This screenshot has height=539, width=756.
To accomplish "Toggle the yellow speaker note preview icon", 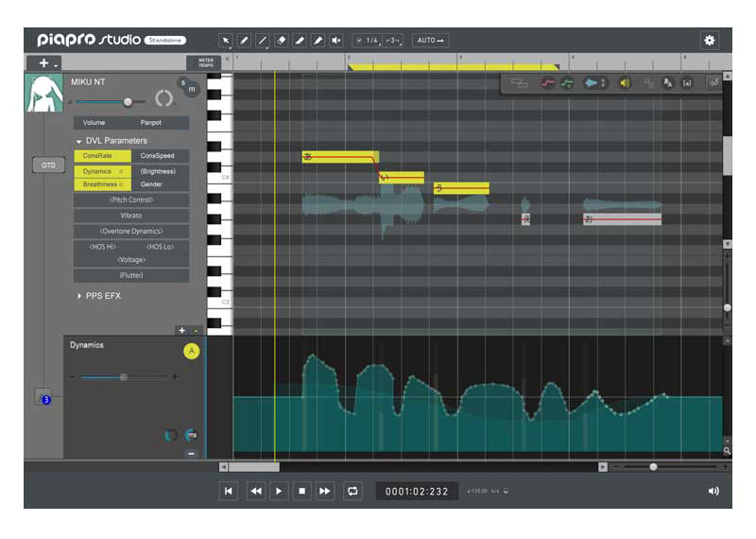I will click(625, 83).
